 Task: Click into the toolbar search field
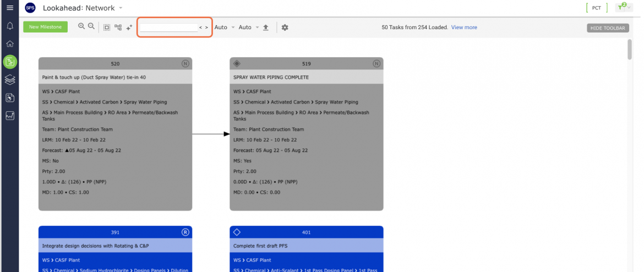(x=169, y=28)
